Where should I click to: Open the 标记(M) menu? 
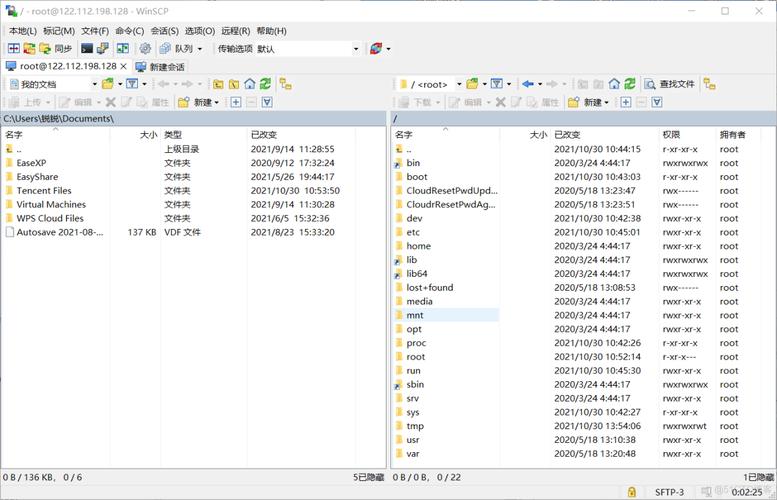point(59,31)
